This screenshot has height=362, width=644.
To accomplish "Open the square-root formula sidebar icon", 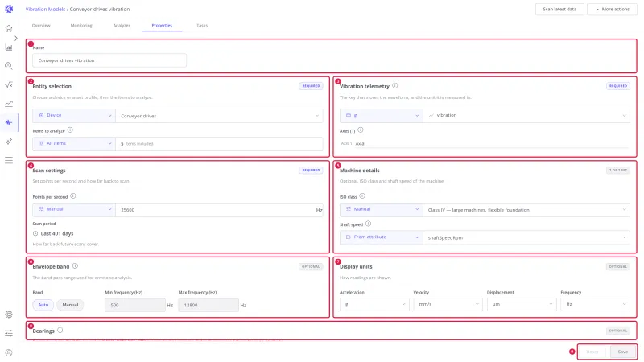I will click(x=9, y=85).
